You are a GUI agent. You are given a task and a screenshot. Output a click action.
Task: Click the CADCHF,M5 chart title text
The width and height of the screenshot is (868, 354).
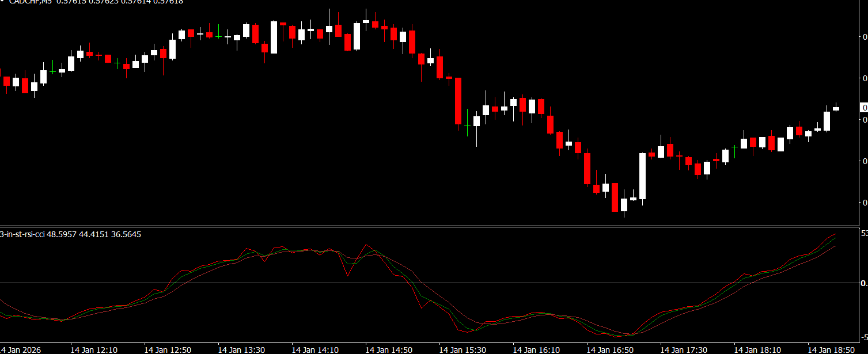click(x=31, y=2)
